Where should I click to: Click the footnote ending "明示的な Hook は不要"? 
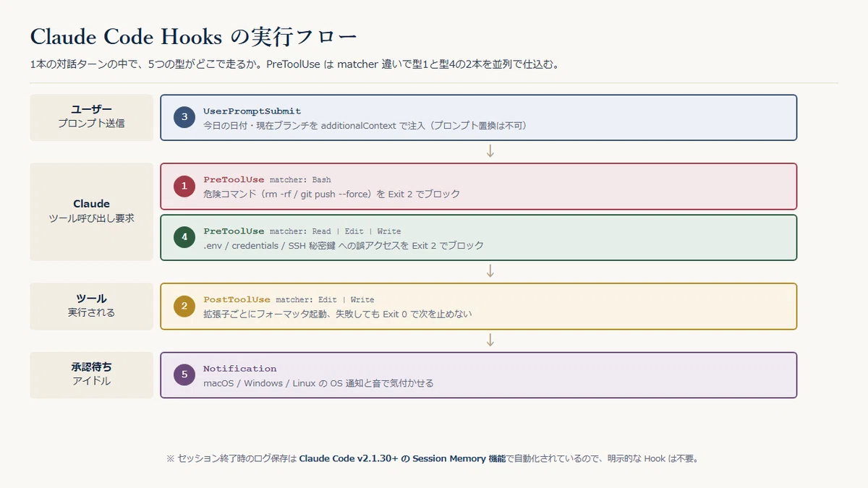coord(433,458)
